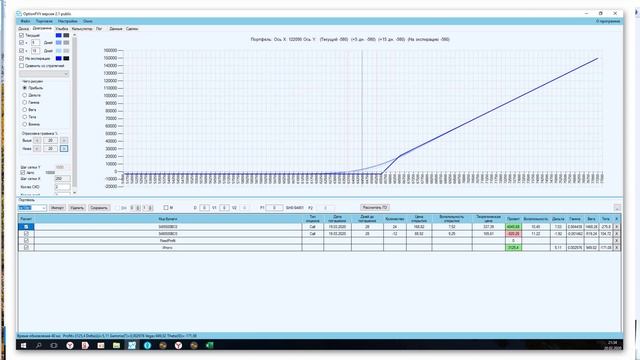Open the Файл menu
640x360 pixels.
coord(25,21)
